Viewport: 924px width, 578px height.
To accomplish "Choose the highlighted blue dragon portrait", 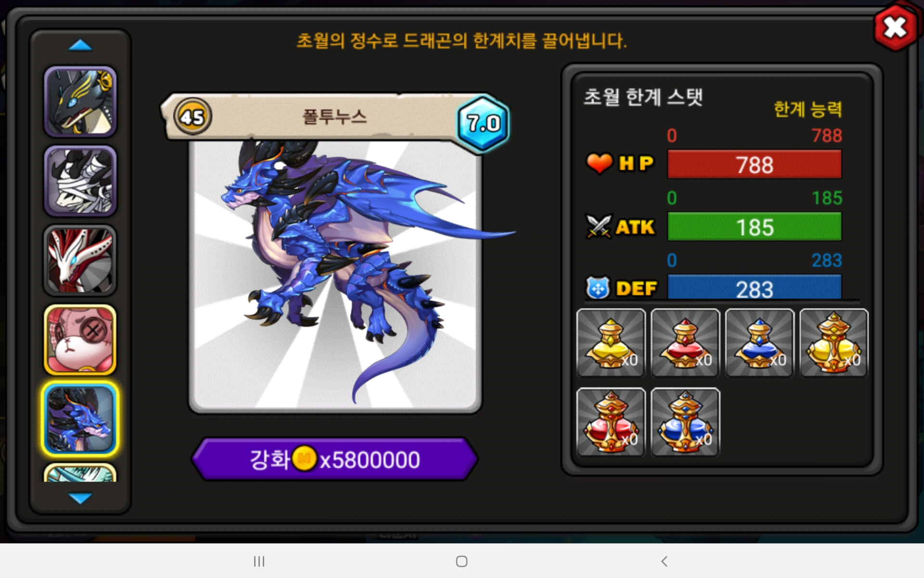I will click(x=80, y=419).
